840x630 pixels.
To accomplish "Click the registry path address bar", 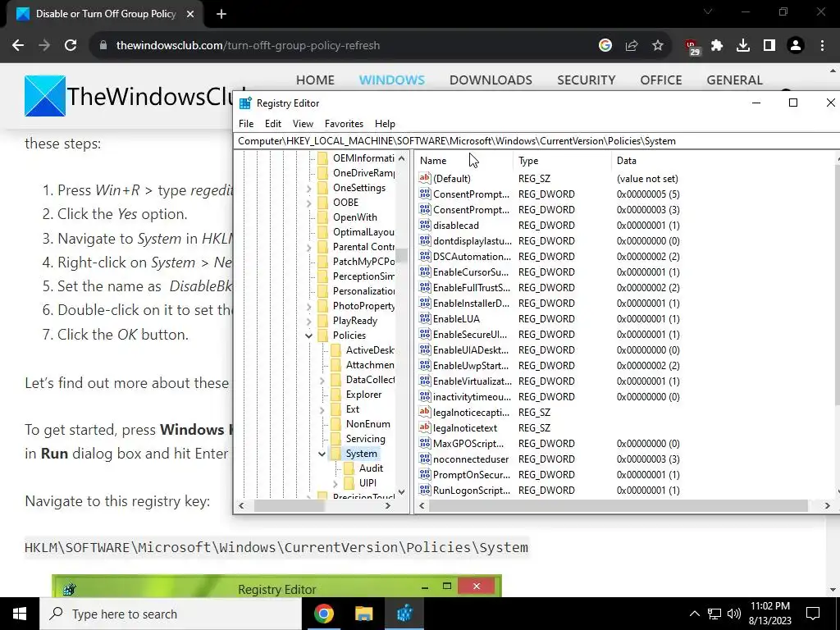I will 536,141.
